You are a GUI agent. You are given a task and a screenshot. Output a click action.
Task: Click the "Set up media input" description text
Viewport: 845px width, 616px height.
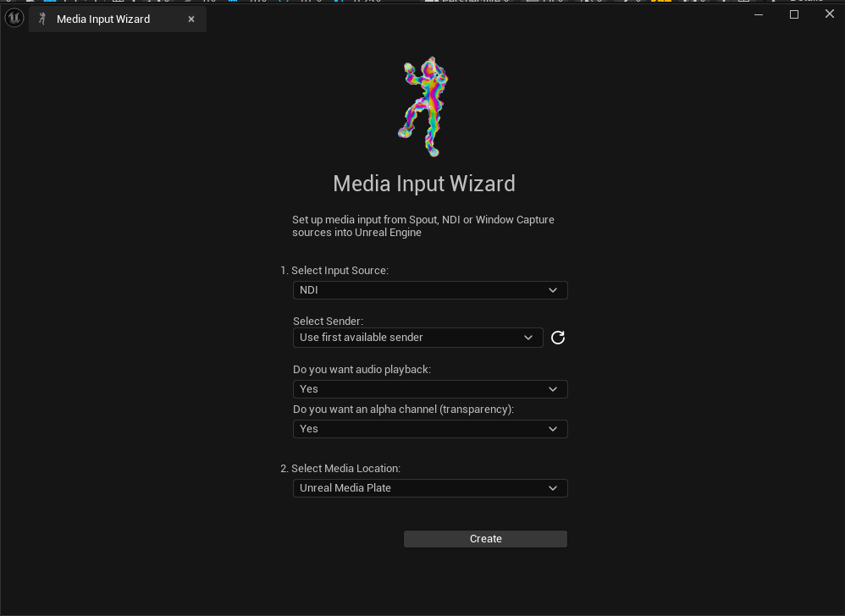[423, 226]
